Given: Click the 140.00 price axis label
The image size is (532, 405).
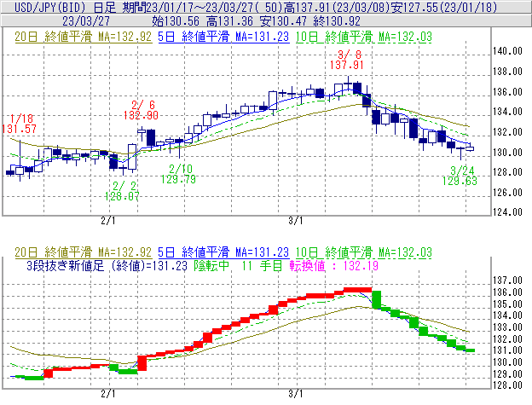Looking at the screenshot, I should [507, 51].
